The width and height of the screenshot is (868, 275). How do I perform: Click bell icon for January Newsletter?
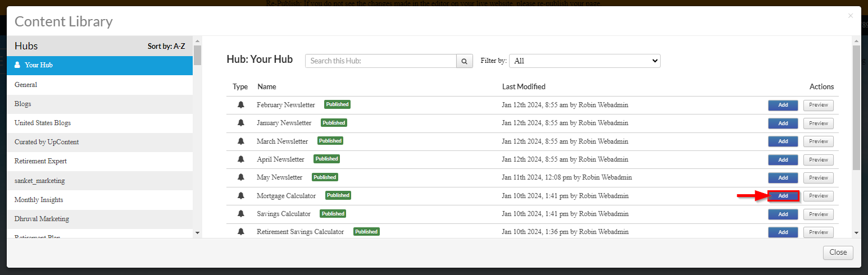(241, 123)
